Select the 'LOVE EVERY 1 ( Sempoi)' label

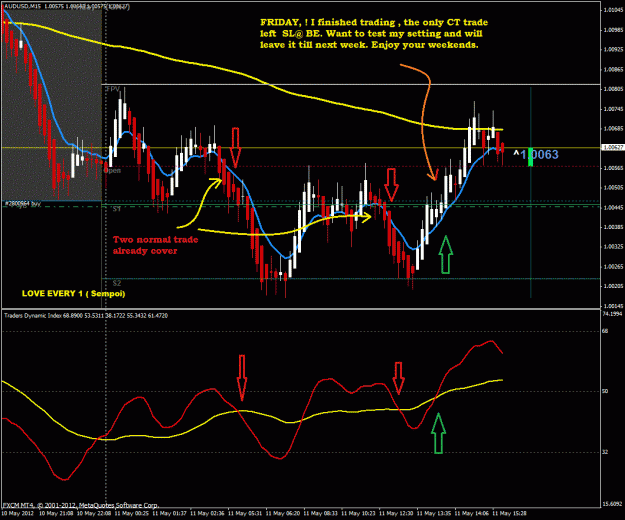click(x=73, y=294)
